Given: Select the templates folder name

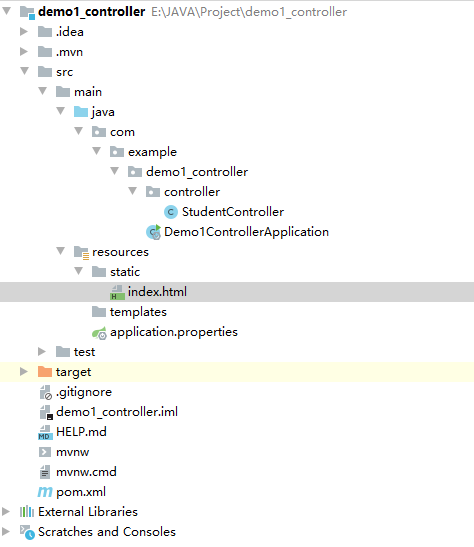Looking at the screenshot, I should 138,312.
